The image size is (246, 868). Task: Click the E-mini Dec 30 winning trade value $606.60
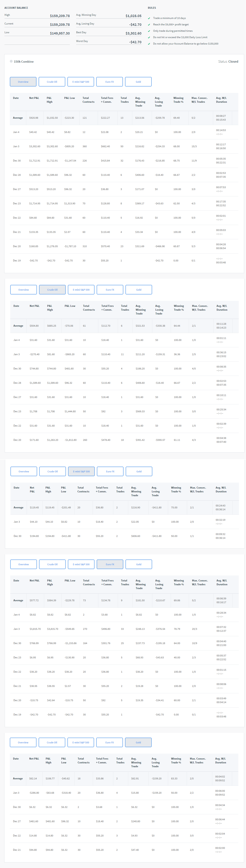[136, 536]
